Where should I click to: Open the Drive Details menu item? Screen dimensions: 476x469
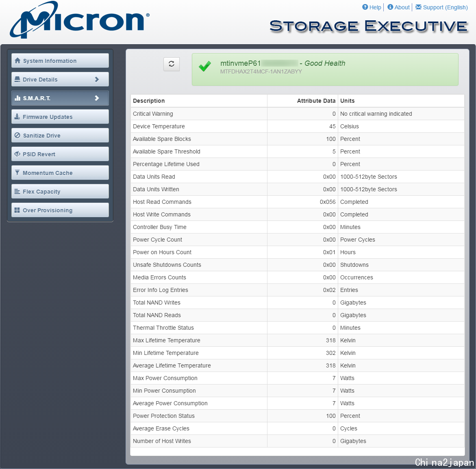pyautogui.click(x=60, y=80)
